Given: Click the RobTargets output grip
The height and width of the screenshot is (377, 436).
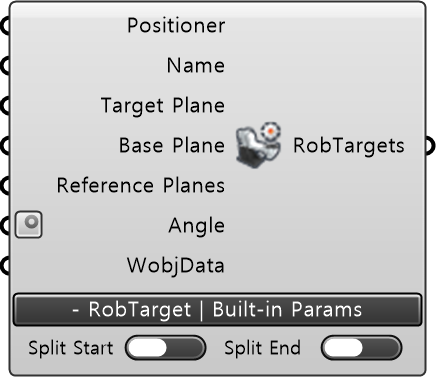Looking at the screenshot, I should point(430,146).
